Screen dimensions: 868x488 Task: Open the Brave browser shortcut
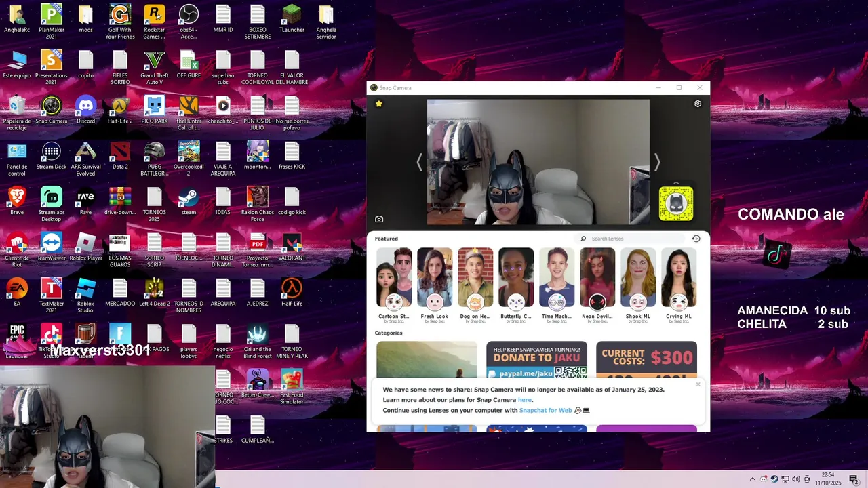pyautogui.click(x=17, y=202)
